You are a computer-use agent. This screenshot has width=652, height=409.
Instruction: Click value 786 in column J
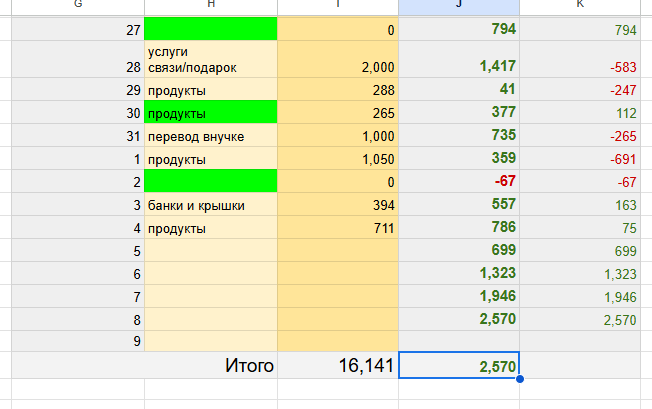click(x=459, y=227)
